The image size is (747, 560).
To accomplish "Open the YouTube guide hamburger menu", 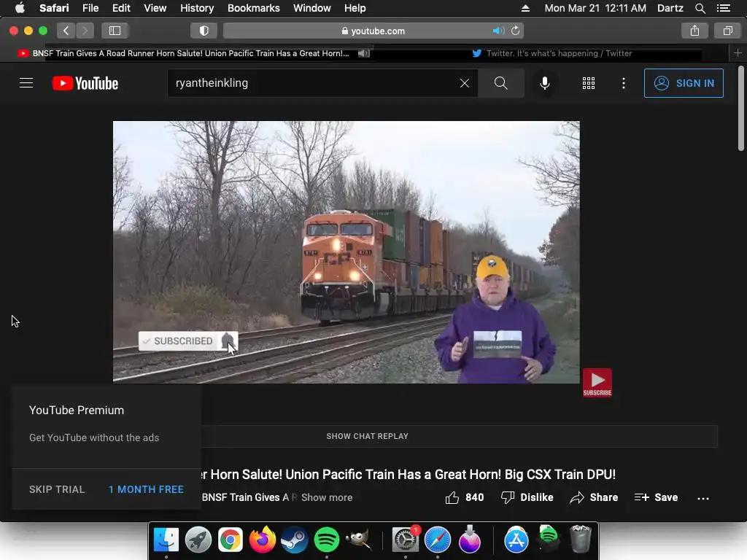I will 26,83.
